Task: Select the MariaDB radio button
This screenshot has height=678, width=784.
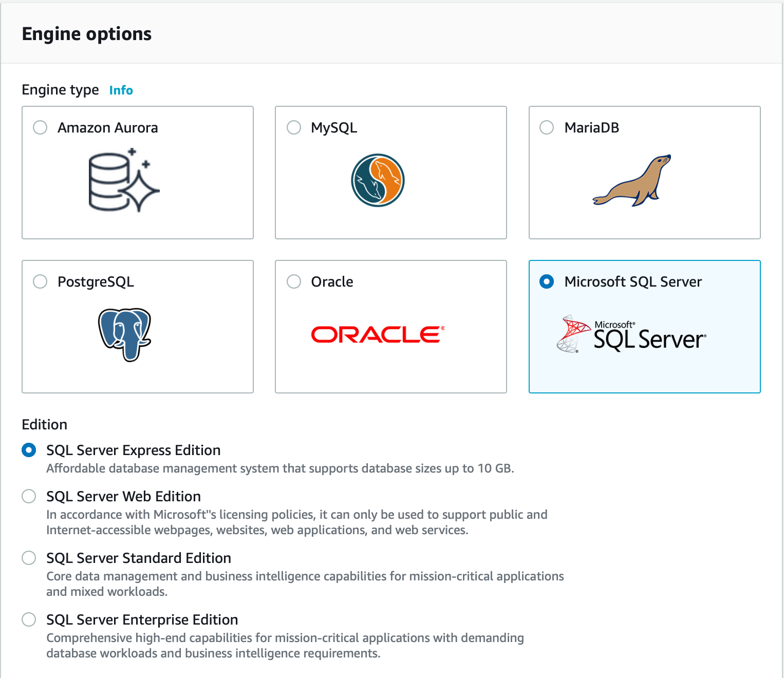Action: 547,127
